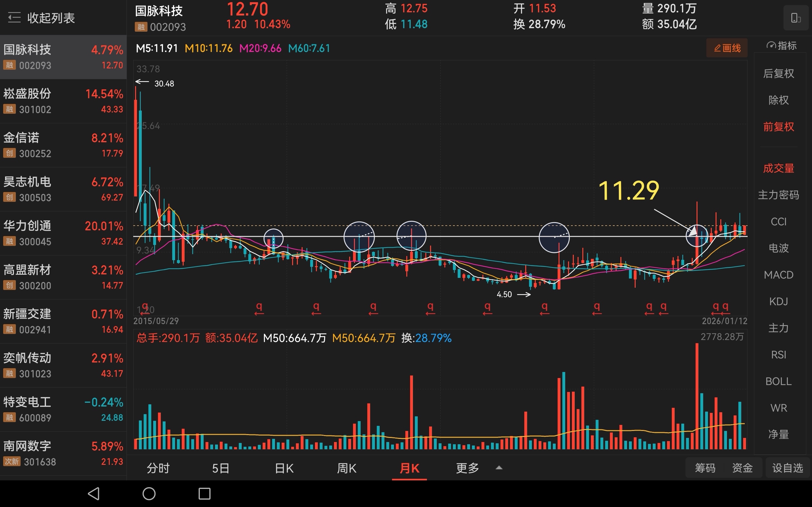The image size is (812, 507).
Task: Switch price adjustment to 除权
Action: point(778,100)
